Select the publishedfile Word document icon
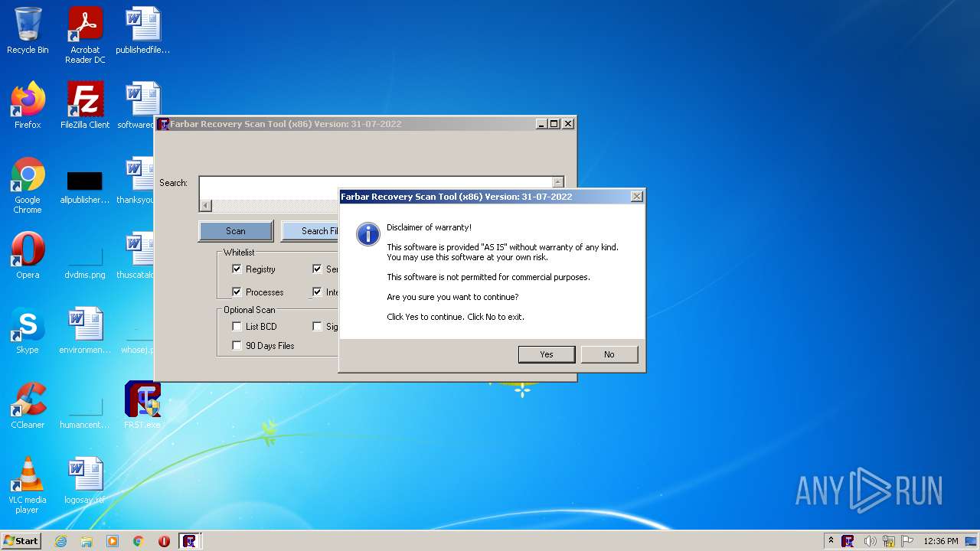Screen dimensions: 980x551 pyautogui.click(x=143, y=31)
